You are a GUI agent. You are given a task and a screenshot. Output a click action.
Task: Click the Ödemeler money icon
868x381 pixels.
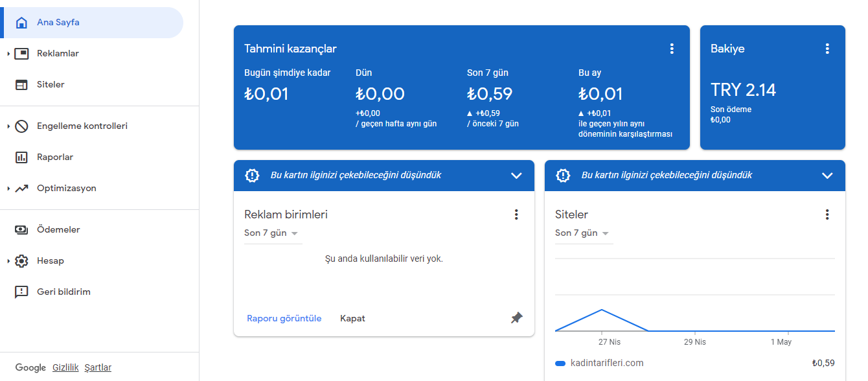(21, 230)
